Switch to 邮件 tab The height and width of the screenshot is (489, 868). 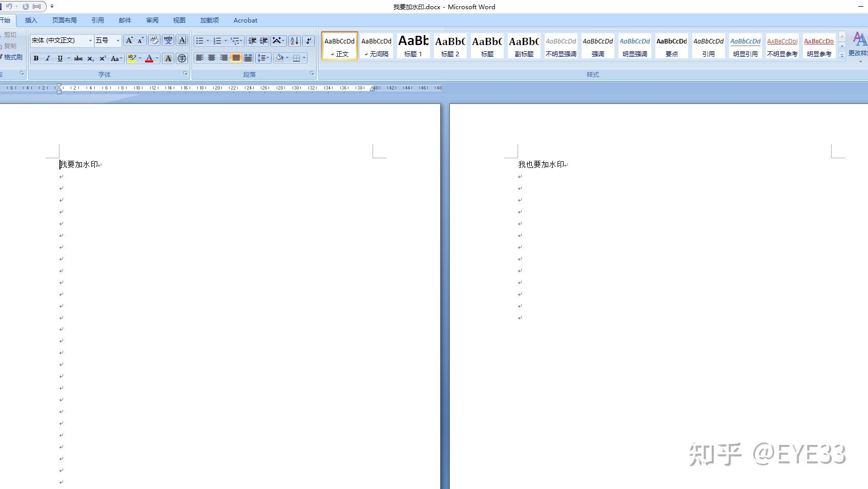coord(125,20)
